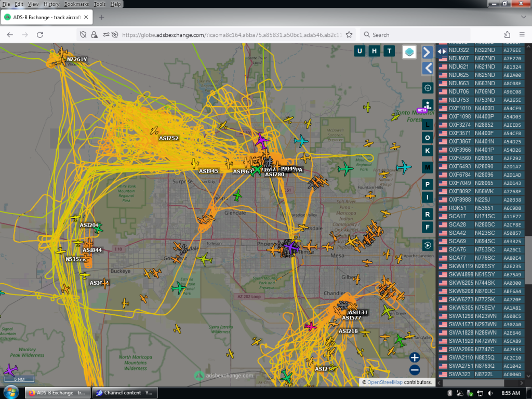Screen dimensions: 532x399
Task: Toggle the K map button
Action: point(428,151)
